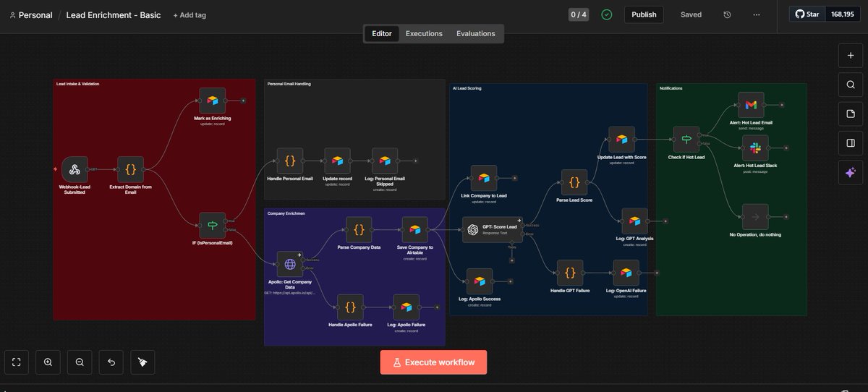Image resolution: width=868 pixels, height=392 pixels.
Task: Open workflow version history
Action: tap(727, 14)
